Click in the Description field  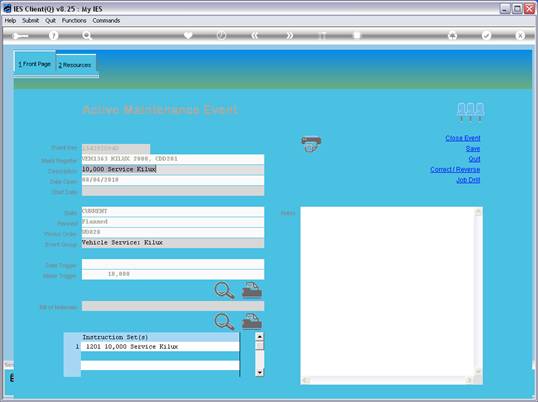173,169
